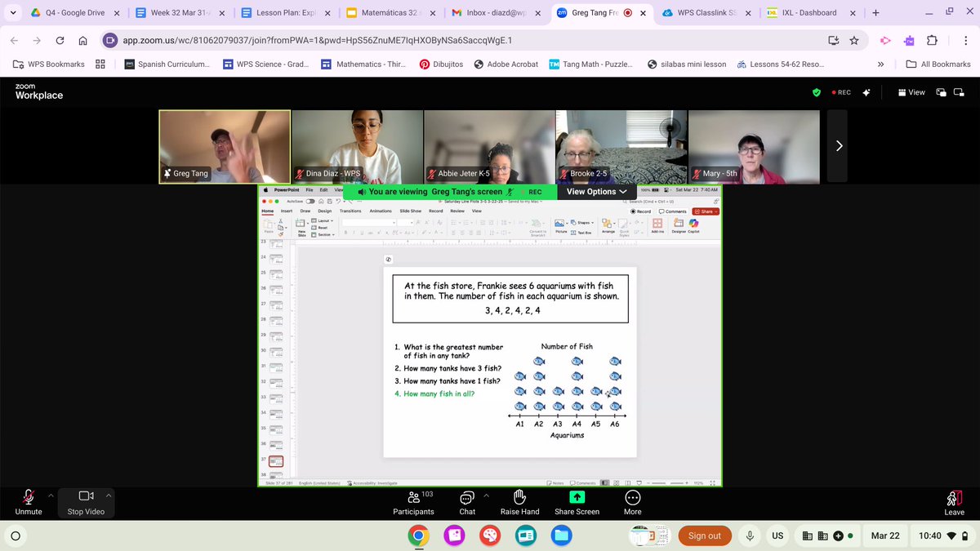The width and height of the screenshot is (980, 551).
Task: Bookmark this page with the star icon
Action: [x=853, y=40]
